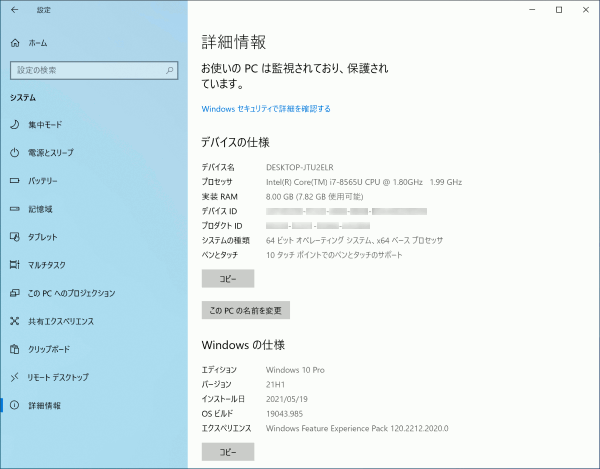
Task: Select 詳細情報 in the sidebar
Action: click(45, 405)
